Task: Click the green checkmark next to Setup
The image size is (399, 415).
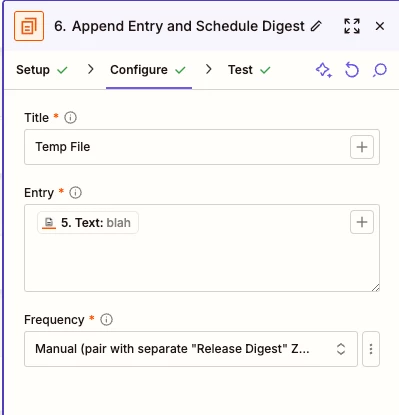Action: [x=62, y=70]
